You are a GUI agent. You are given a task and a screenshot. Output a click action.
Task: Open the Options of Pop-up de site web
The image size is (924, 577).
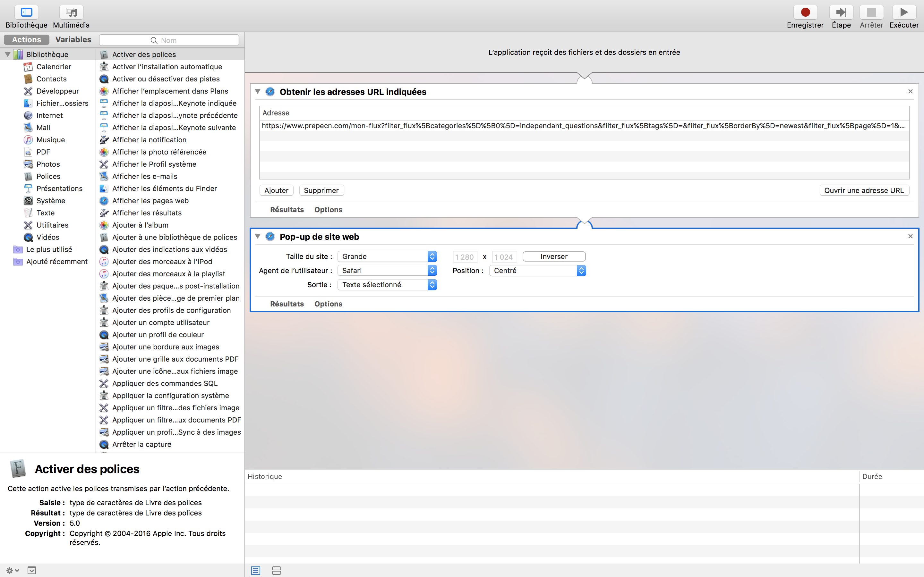coord(328,304)
